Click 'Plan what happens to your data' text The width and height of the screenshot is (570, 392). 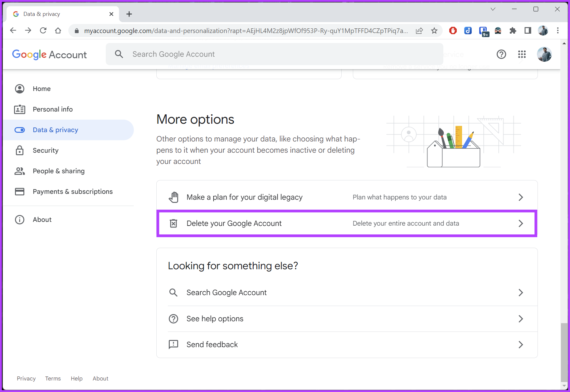coord(400,197)
